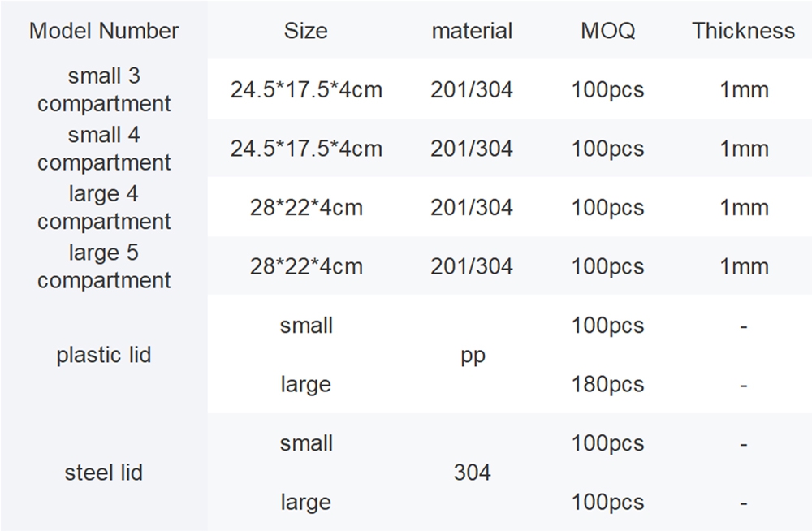Select the MOQ column header
This screenshot has width=812, height=531.
(x=607, y=31)
